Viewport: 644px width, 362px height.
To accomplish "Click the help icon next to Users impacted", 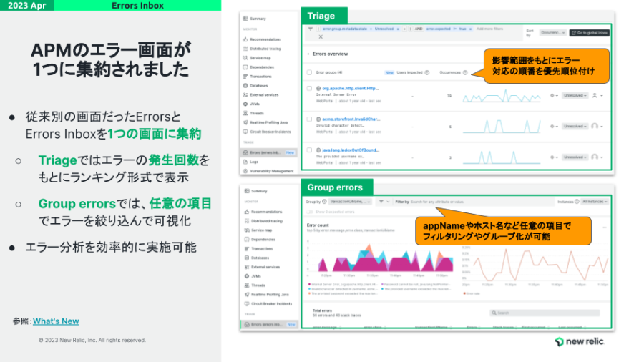I will point(427,72).
